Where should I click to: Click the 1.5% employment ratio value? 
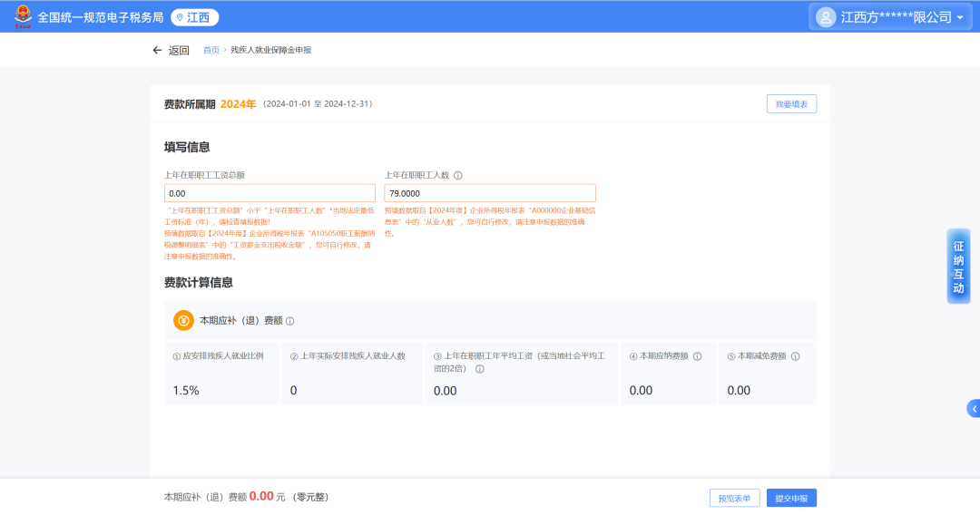pyautogui.click(x=186, y=391)
